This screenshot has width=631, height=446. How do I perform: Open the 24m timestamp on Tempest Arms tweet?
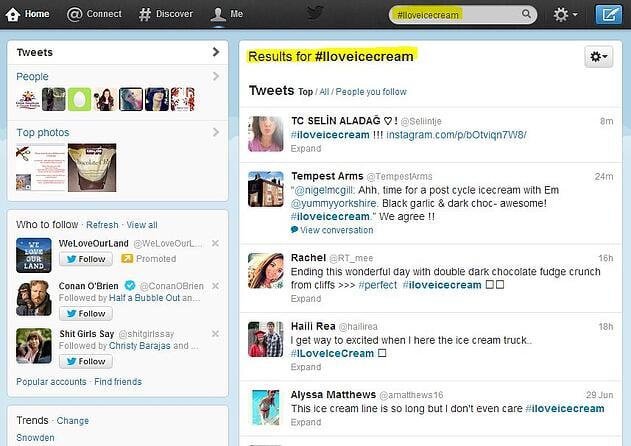pos(604,176)
